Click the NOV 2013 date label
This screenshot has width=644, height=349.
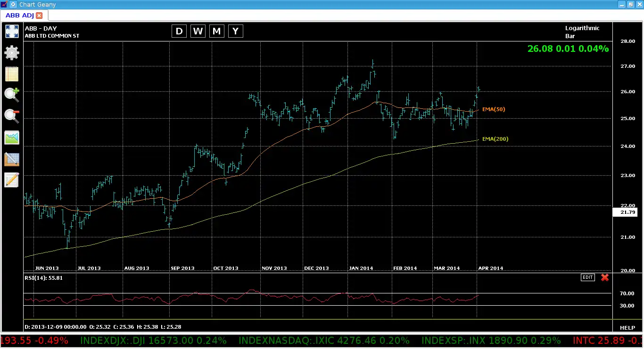pos(274,268)
